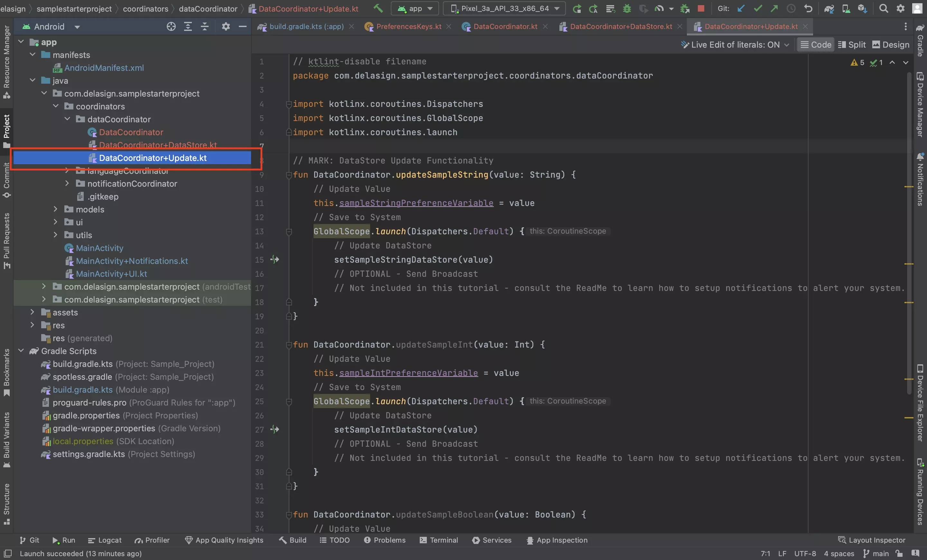
Task: Toggle the Commit tool window tab
Action: tap(6, 180)
